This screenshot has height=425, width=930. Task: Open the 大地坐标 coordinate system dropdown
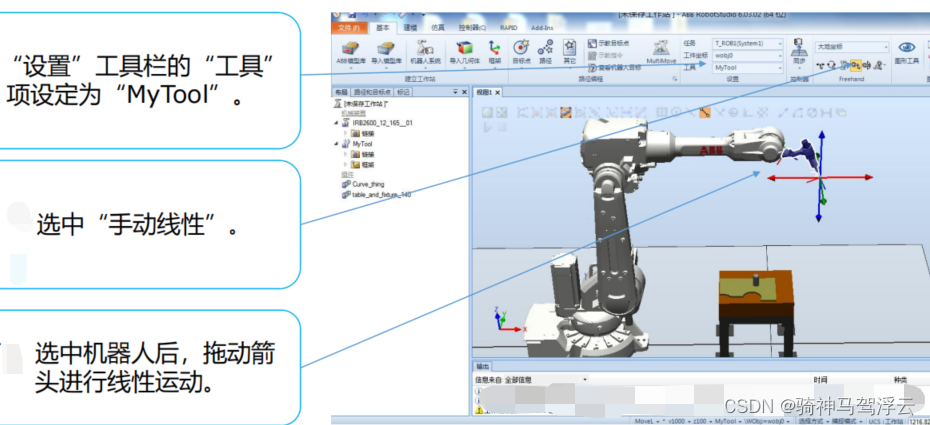click(852, 46)
